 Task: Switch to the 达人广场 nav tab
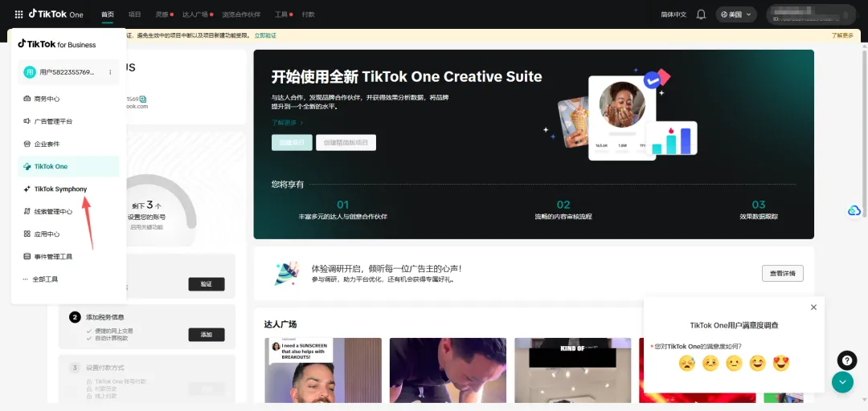pyautogui.click(x=195, y=14)
